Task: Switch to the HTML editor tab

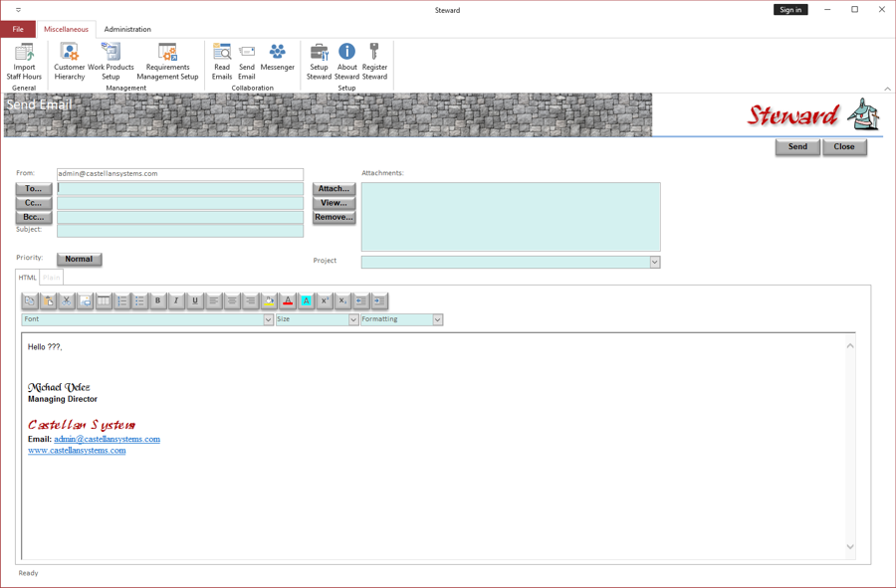Action: [28, 278]
